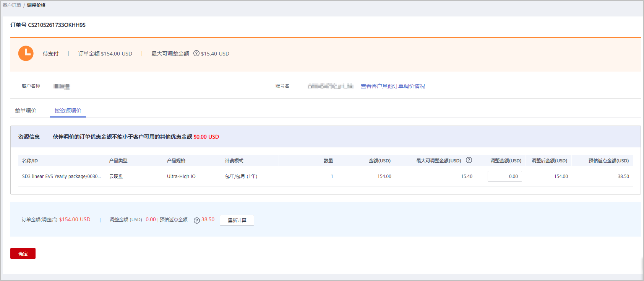This screenshot has width=644, height=281.
Task: Click 订单金额 $154.00 USD in summary banner
Action: click(x=105, y=54)
